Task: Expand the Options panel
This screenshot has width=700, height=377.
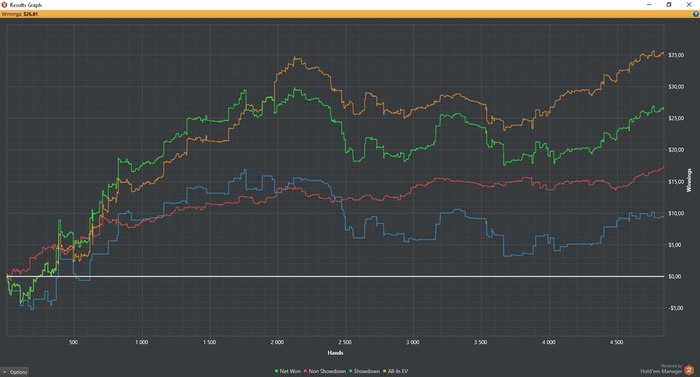Action: click(15, 372)
